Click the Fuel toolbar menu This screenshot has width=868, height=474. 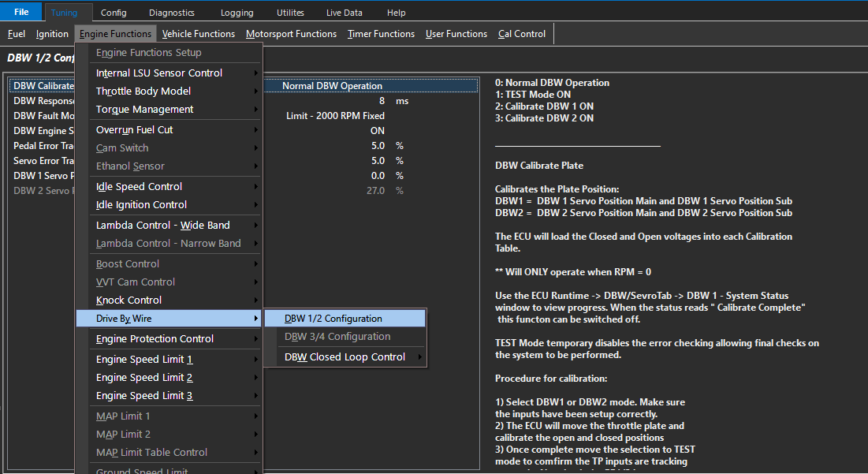coord(16,34)
